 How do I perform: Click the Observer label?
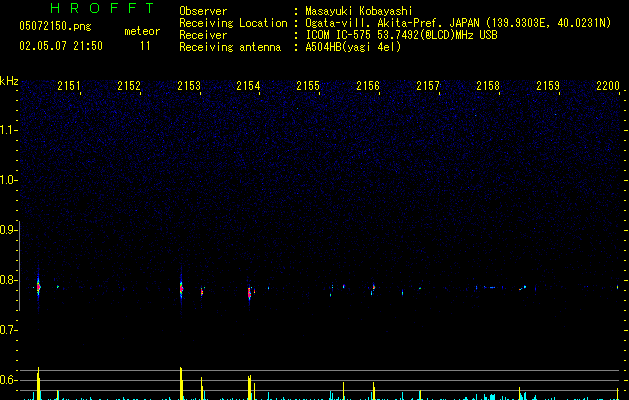pyautogui.click(x=203, y=11)
